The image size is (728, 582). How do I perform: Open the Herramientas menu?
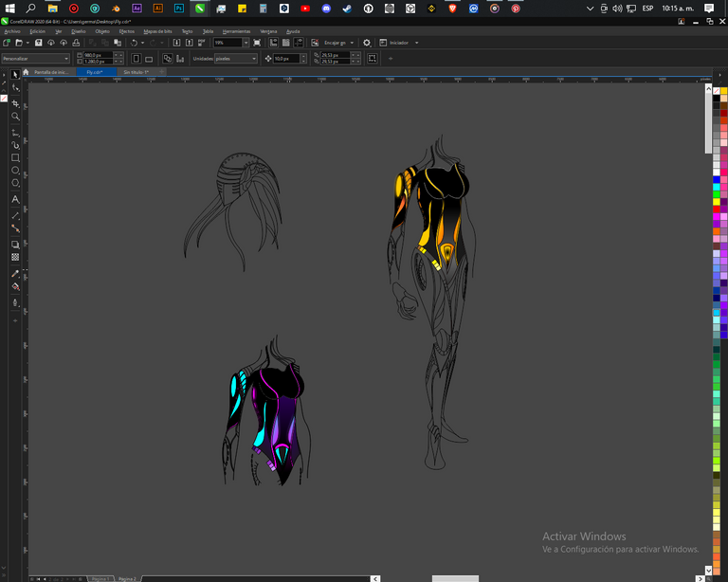pyautogui.click(x=236, y=31)
